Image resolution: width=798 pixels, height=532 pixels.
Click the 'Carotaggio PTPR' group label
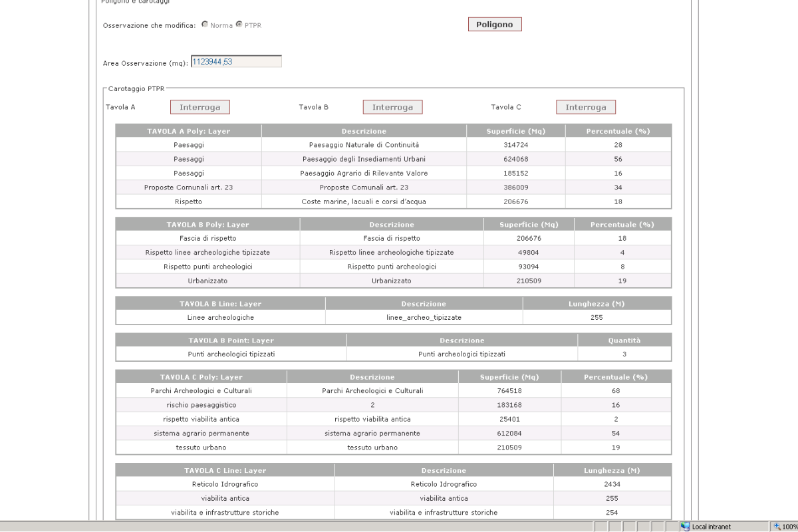click(x=136, y=88)
